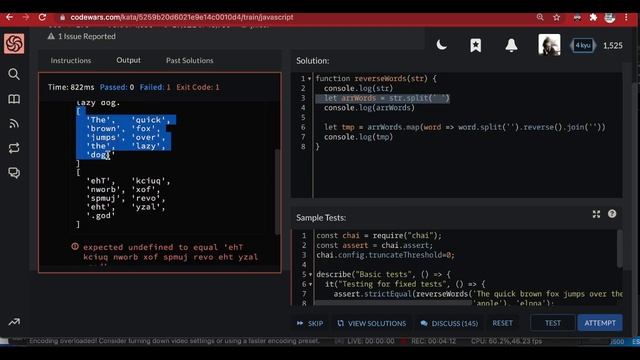Bookmark page with browser star icon
640x360 pixels.
[x=556, y=17]
